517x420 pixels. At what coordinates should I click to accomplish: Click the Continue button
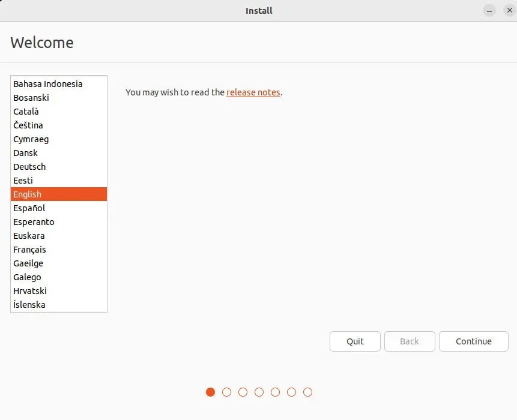pos(473,341)
